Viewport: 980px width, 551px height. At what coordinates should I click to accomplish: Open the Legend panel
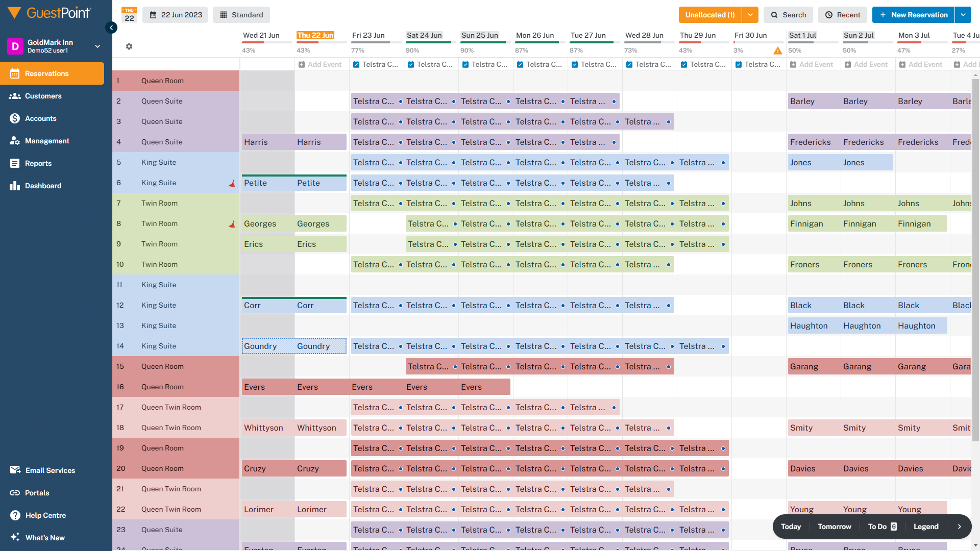coord(926,527)
